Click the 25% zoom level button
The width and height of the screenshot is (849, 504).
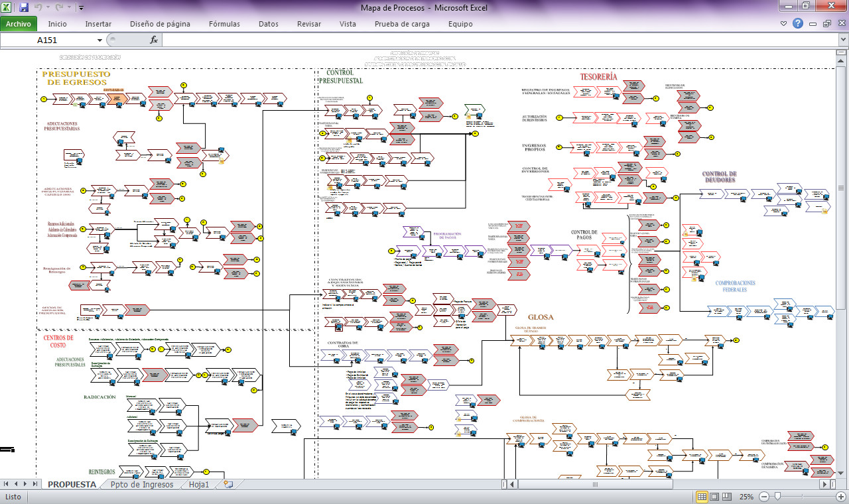(x=747, y=497)
